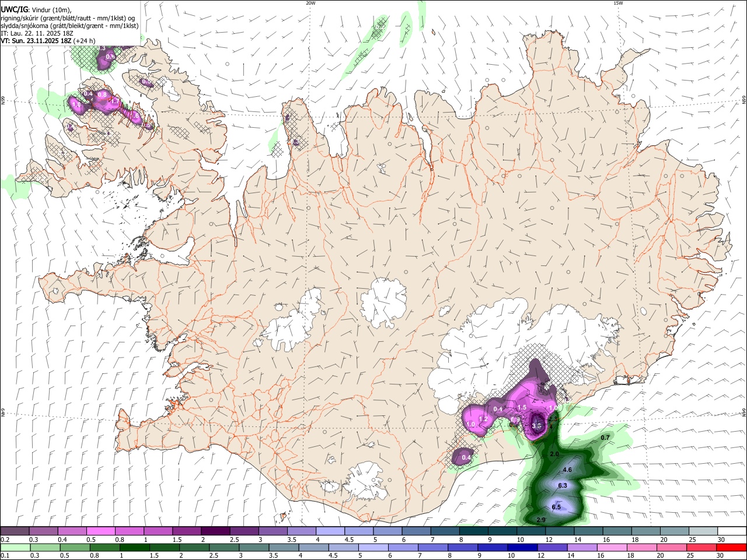Click the '0.7' value in light green area

(605, 437)
